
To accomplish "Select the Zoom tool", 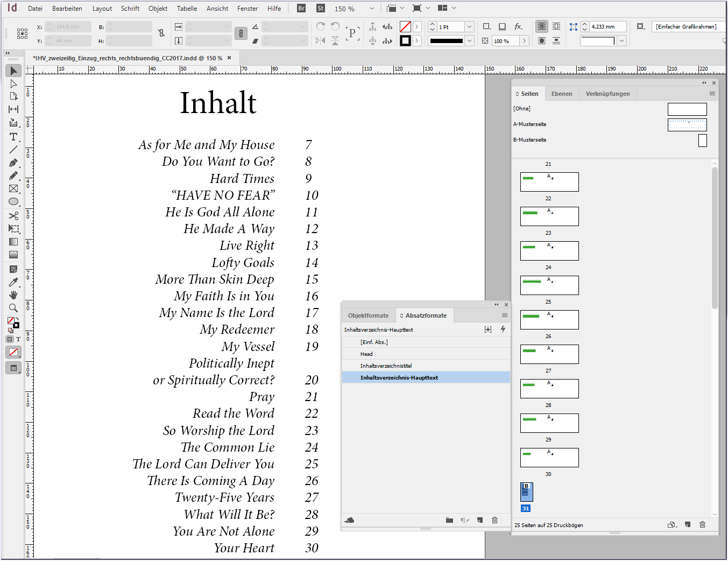I will point(13,307).
